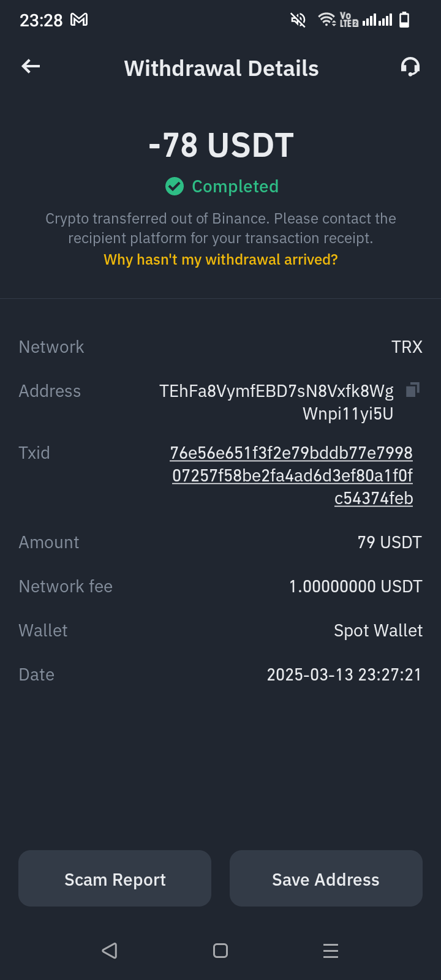The width and height of the screenshot is (441, 980).
Task: Tap the muted sound status icon
Action: (x=298, y=20)
